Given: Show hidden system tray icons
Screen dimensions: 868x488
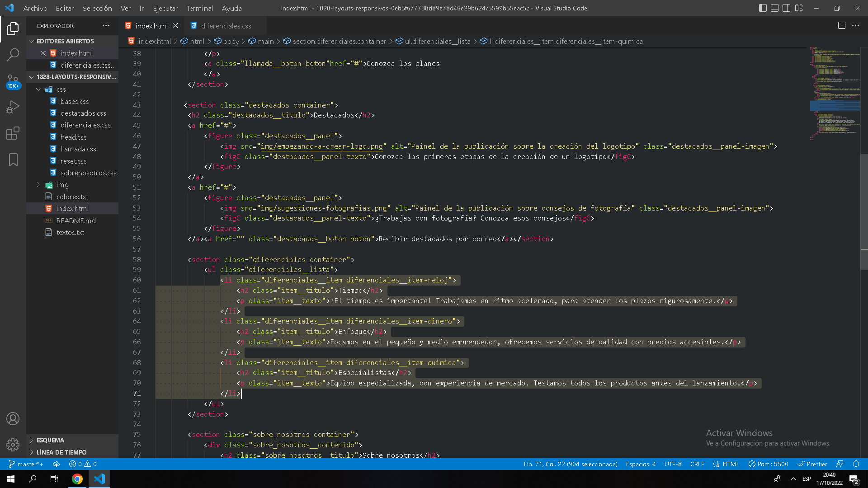Looking at the screenshot, I should point(793,479).
